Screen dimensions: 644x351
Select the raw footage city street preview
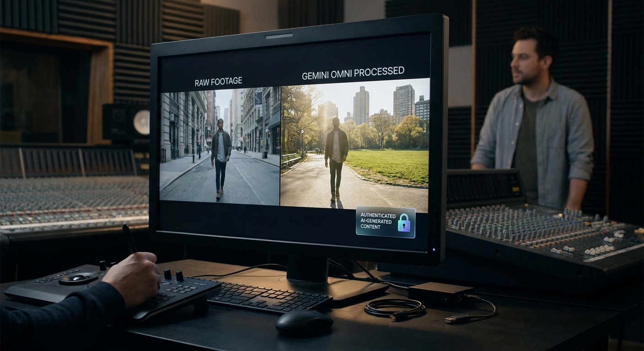220,146
